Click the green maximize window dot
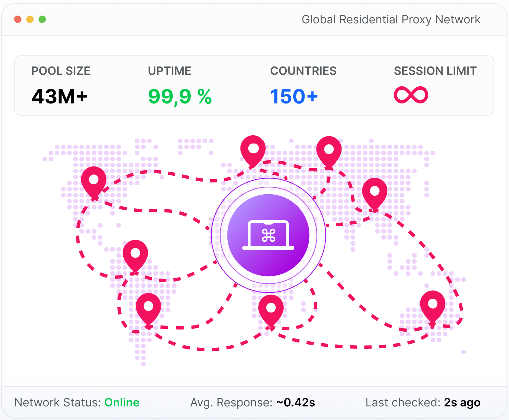This screenshot has height=420, width=509. coord(42,19)
